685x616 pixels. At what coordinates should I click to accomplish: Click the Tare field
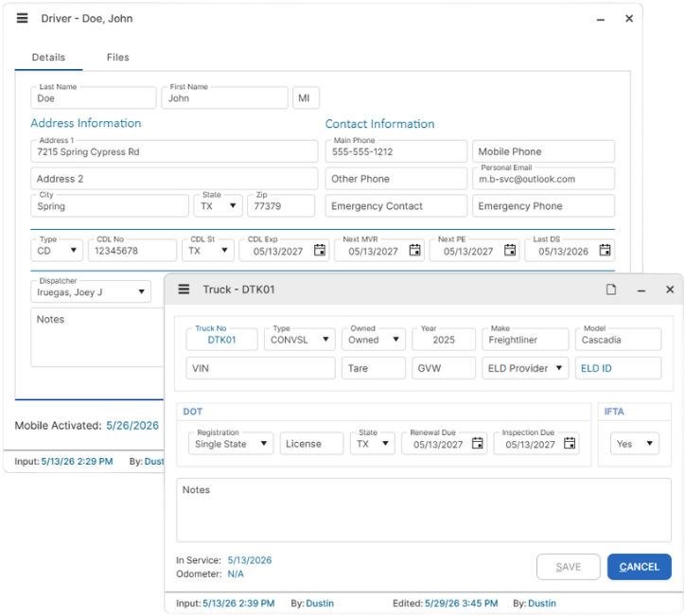pyautogui.click(x=374, y=368)
